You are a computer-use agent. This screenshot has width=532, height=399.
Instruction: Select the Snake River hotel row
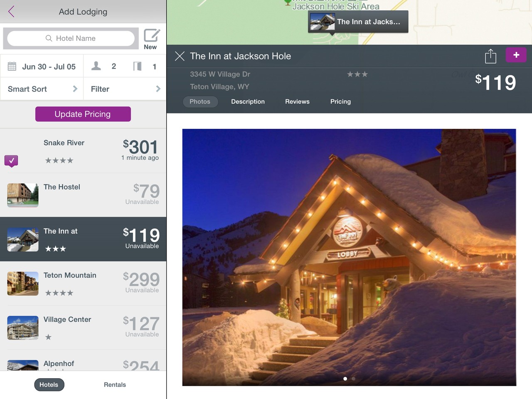[83, 151]
